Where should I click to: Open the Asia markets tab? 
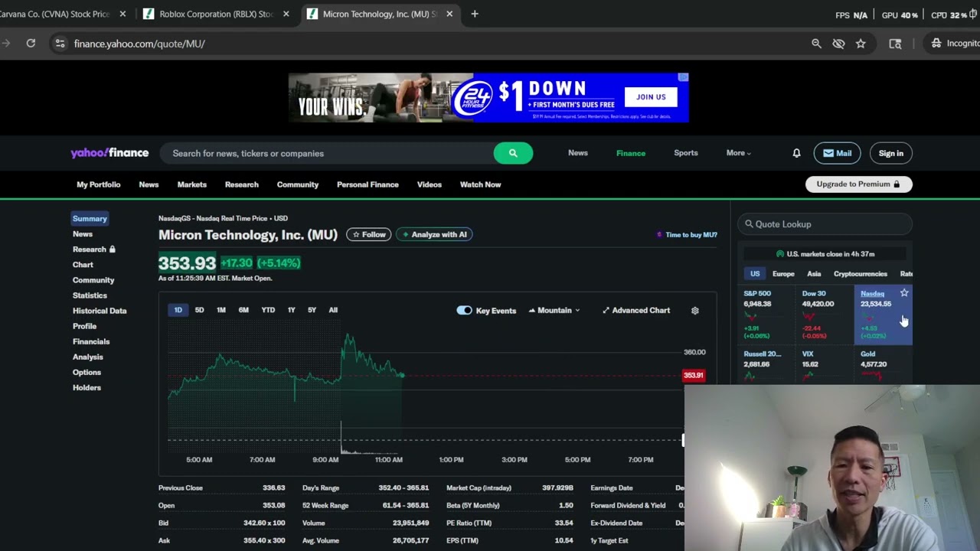point(814,274)
